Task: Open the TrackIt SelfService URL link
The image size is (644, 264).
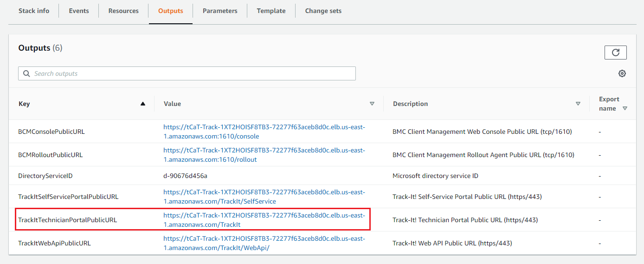Action: tap(264, 197)
